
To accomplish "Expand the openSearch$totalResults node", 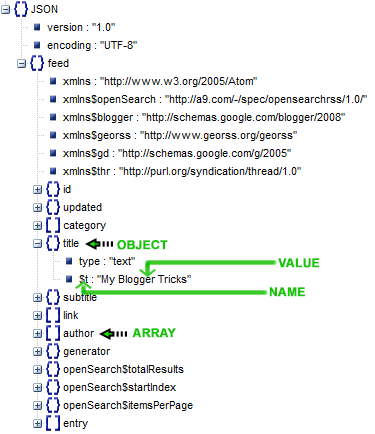I will [x=38, y=370].
